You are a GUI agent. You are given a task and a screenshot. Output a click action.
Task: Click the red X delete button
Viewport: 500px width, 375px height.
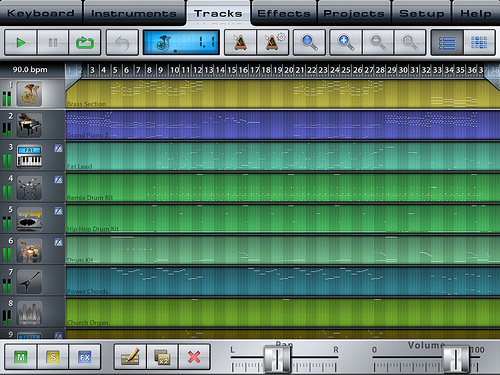pos(194,357)
